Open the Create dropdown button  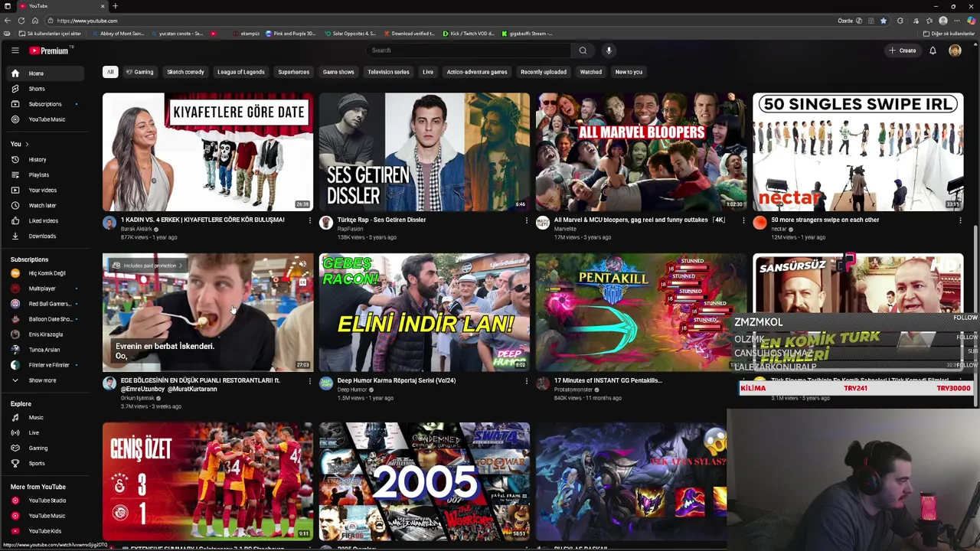coord(902,51)
